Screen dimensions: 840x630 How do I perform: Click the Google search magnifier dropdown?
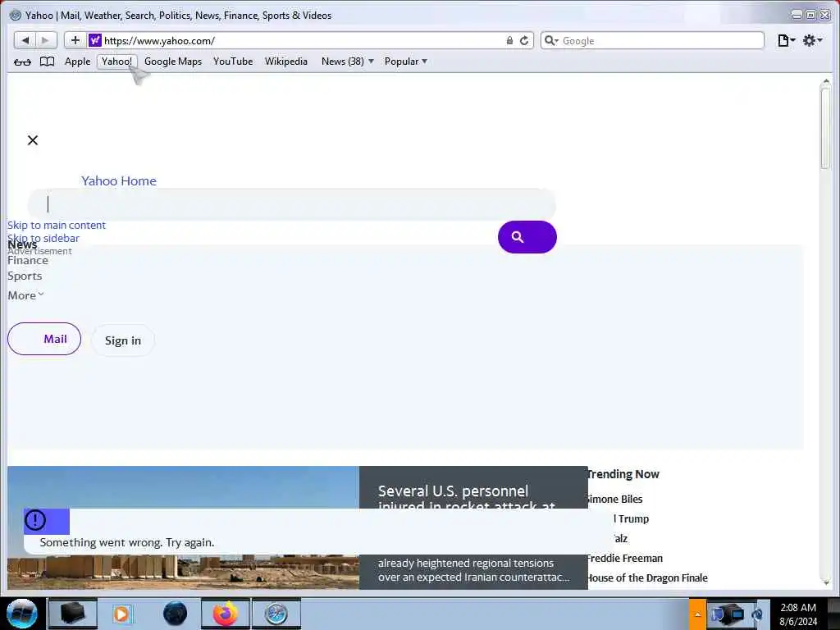(550, 40)
